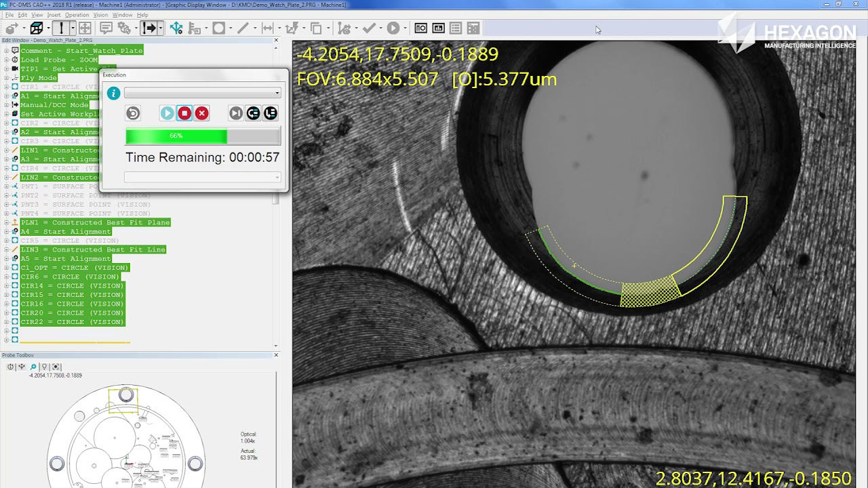This screenshot has width=868, height=488.
Task: Click the crosshair target toolbar icon
Action: pos(85,28)
